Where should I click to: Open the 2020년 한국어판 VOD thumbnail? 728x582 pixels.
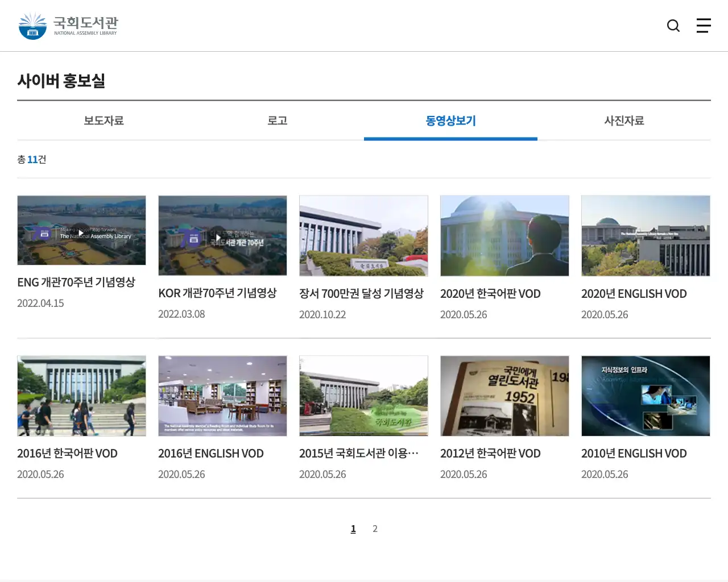point(504,236)
